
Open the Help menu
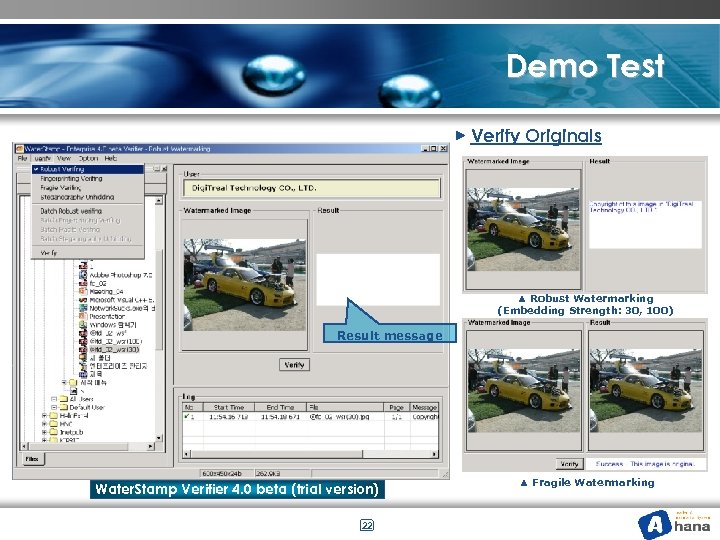[x=111, y=158]
